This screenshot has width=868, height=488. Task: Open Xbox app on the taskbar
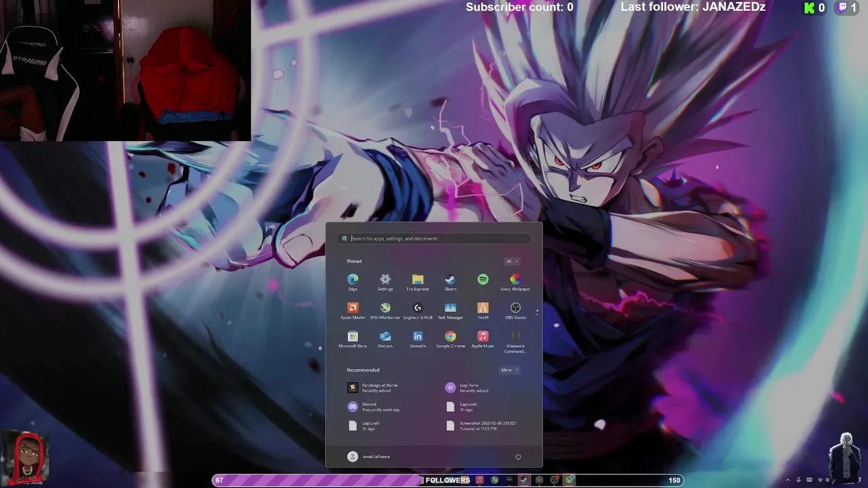[569, 480]
